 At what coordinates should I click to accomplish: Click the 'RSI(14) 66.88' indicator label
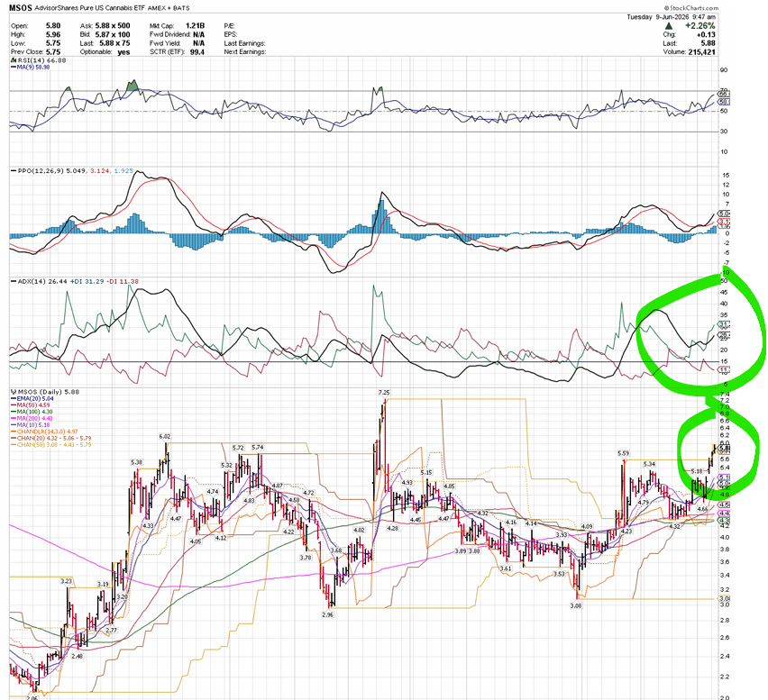pyautogui.click(x=41, y=60)
